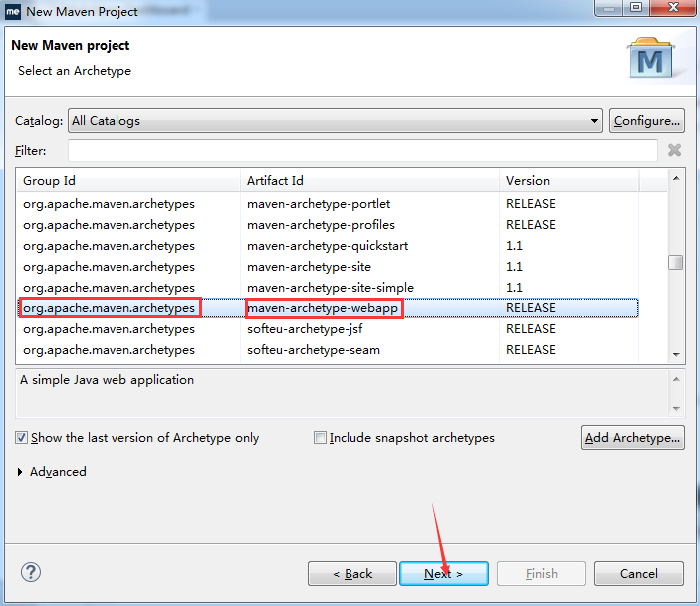The width and height of the screenshot is (700, 606).
Task: Click the Help question mark icon
Action: (x=31, y=572)
